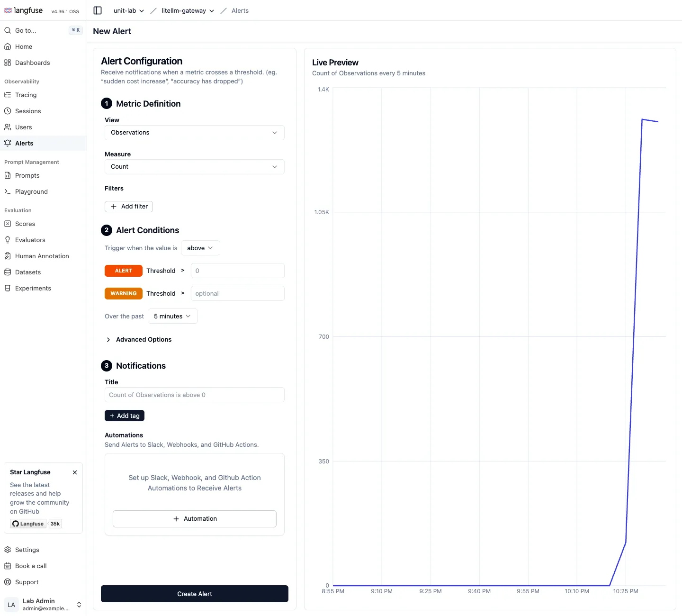The image size is (682, 616).
Task: Open the Go to search icon
Action: [8, 30]
